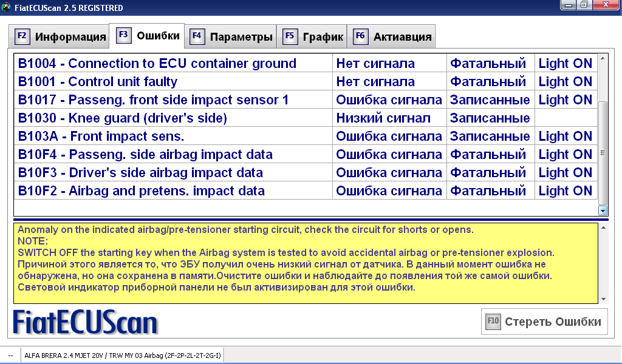Click Фатальный cell in B10F3 row
Viewport: 622px width, 364px height.
tap(490, 173)
